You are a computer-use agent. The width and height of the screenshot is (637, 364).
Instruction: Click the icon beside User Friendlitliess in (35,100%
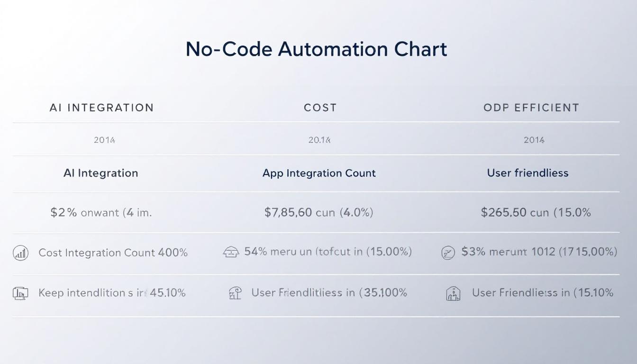pos(235,293)
